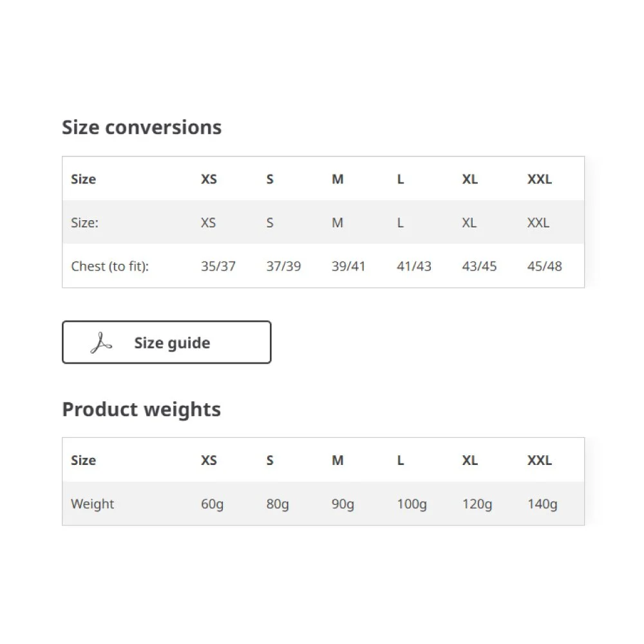Click chest measurement 41/43 cell
Viewport: 644px width, 644px height.
click(414, 266)
